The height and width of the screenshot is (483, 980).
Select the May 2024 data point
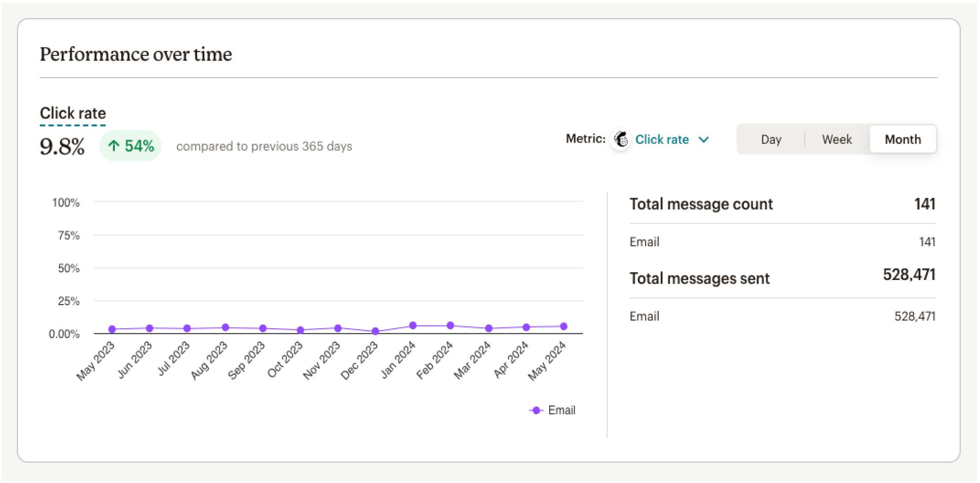click(x=564, y=326)
